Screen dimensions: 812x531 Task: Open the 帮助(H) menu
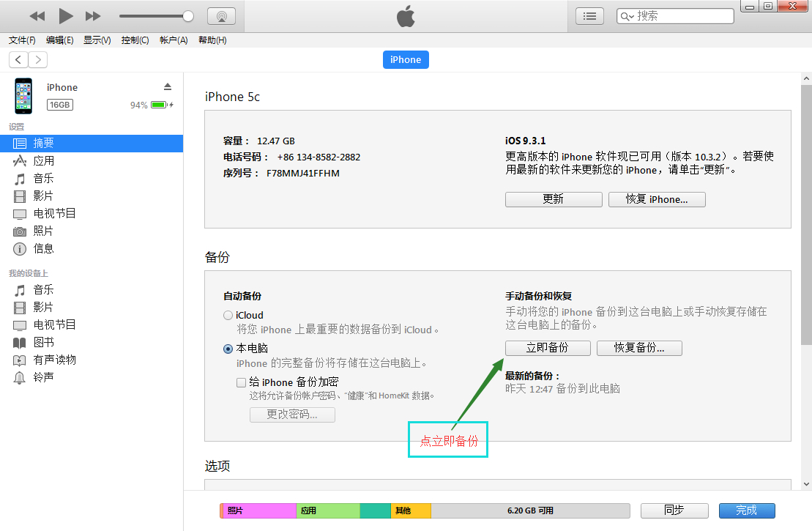click(212, 40)
